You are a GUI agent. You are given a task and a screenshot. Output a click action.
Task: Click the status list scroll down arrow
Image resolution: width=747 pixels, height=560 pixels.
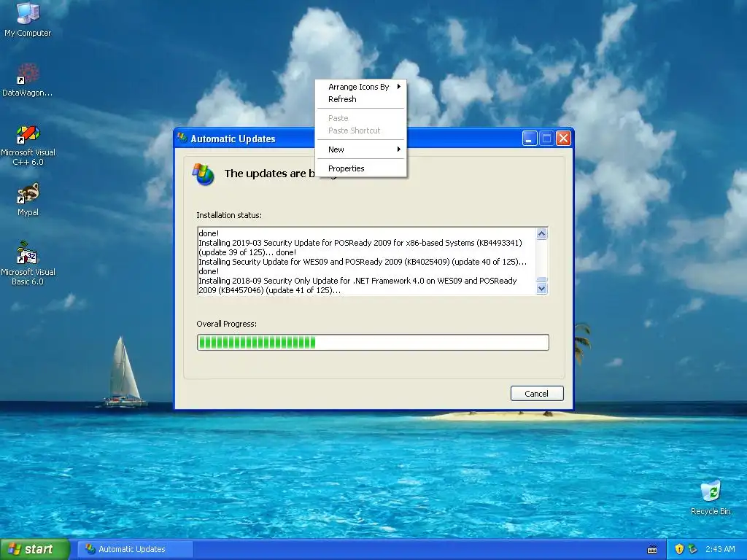click(542, 289)
